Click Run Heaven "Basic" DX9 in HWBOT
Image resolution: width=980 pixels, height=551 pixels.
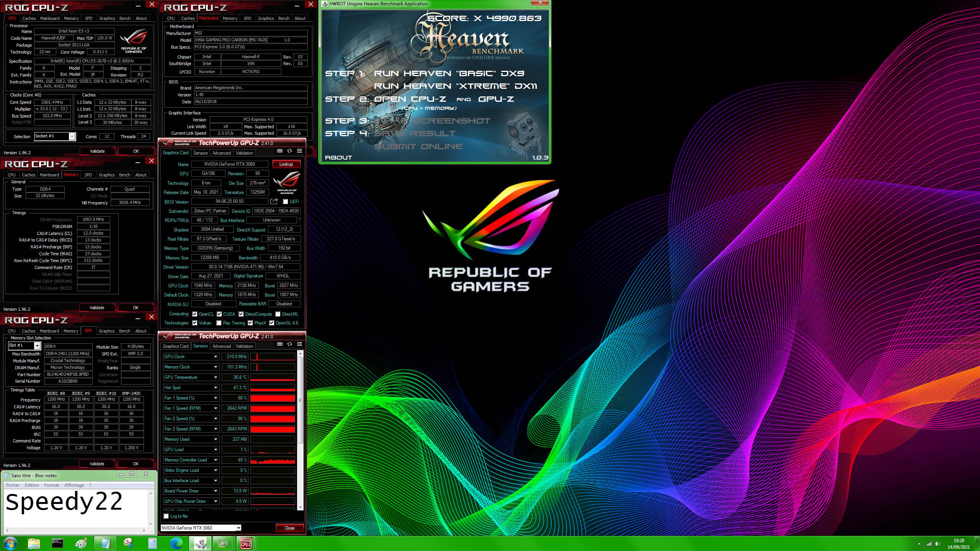[x=449, y=73]
